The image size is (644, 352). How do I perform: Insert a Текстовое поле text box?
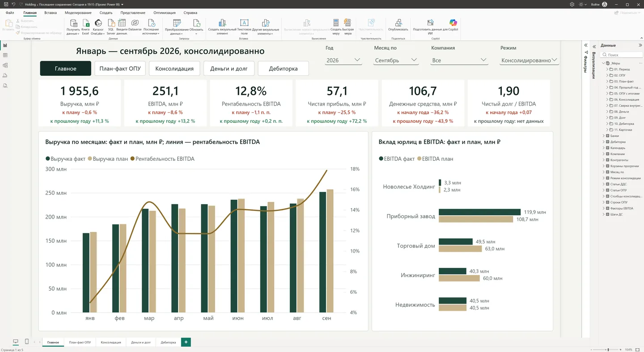(244, 27)
